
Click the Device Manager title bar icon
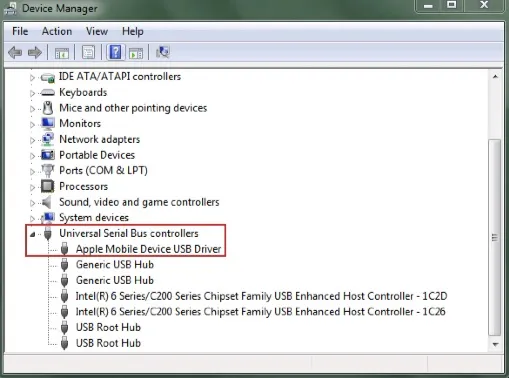tap(10, 8)
